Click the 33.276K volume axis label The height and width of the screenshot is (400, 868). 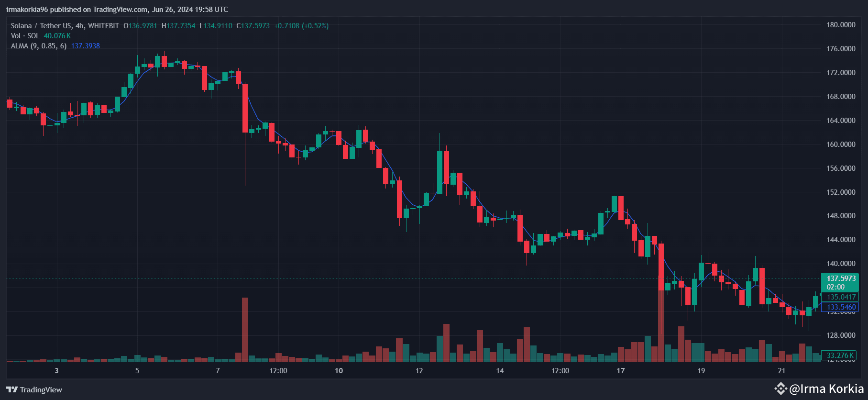click(840, 356)
